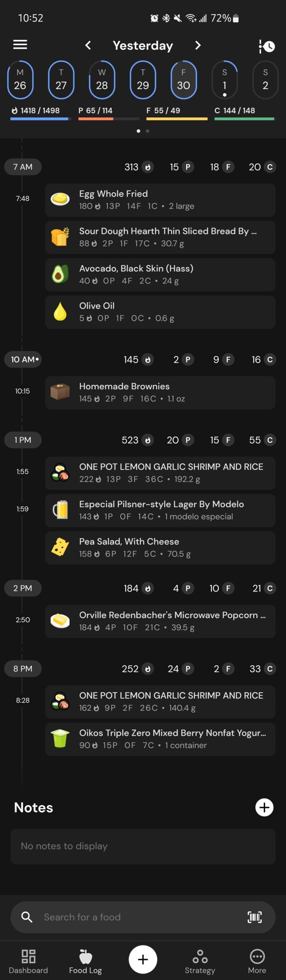This screenshot has width=286, height=980.
Task: Open the Strategy tab icon
Action: coord(200,956)
